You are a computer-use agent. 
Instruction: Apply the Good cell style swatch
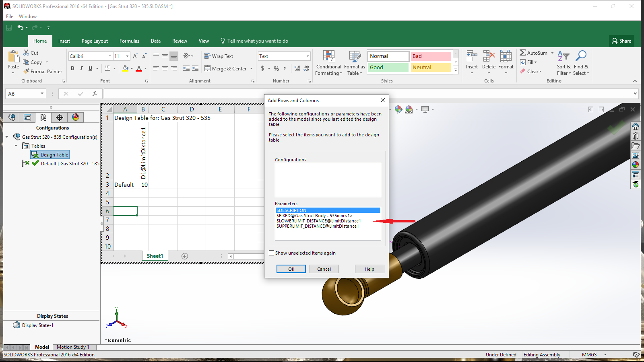click(x=388, y=68)
